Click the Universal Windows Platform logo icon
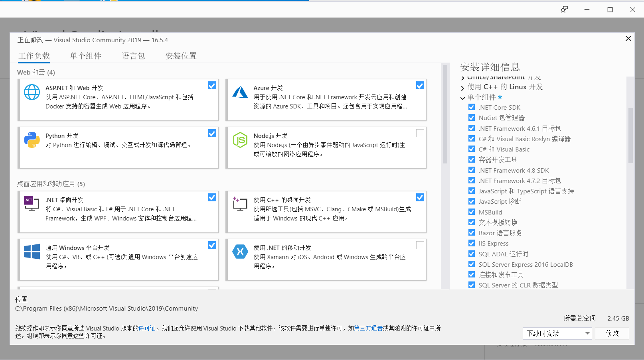This screenshot has width=644, height=360. (x=32, y=252)
